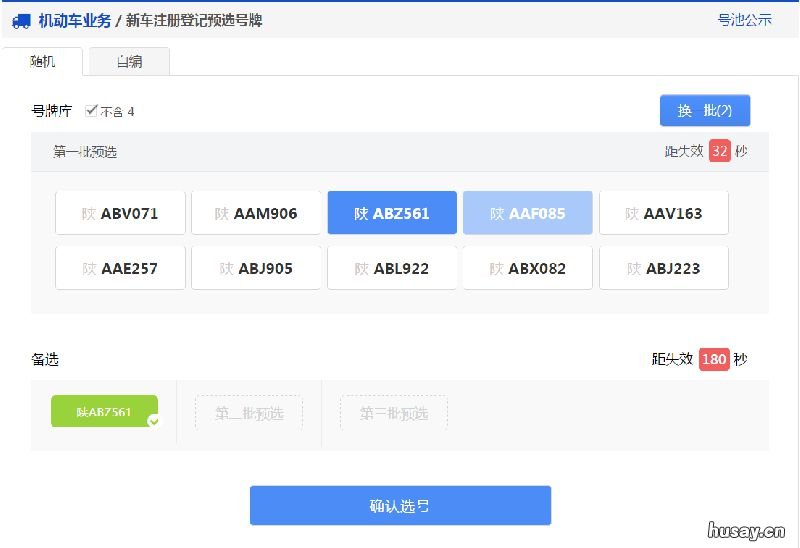Open the 号池公示 link
800x548 pixels.
click(744, 20)
